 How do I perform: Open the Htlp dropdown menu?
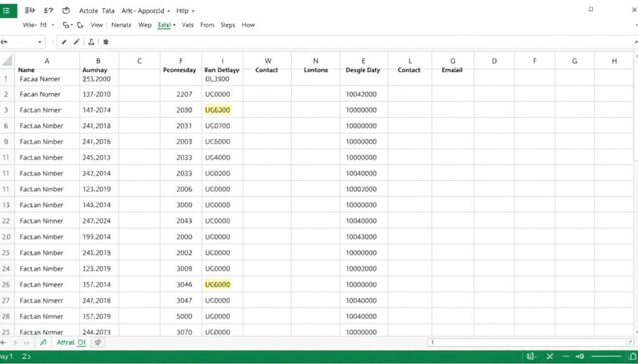point(193,11)
